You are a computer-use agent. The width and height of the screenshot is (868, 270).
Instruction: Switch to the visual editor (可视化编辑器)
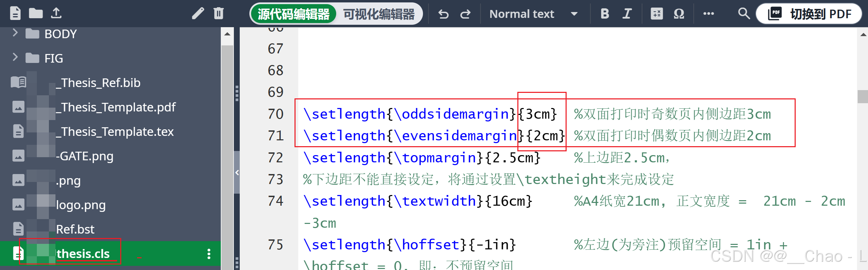pyautogui.click(x=379, y=14)
